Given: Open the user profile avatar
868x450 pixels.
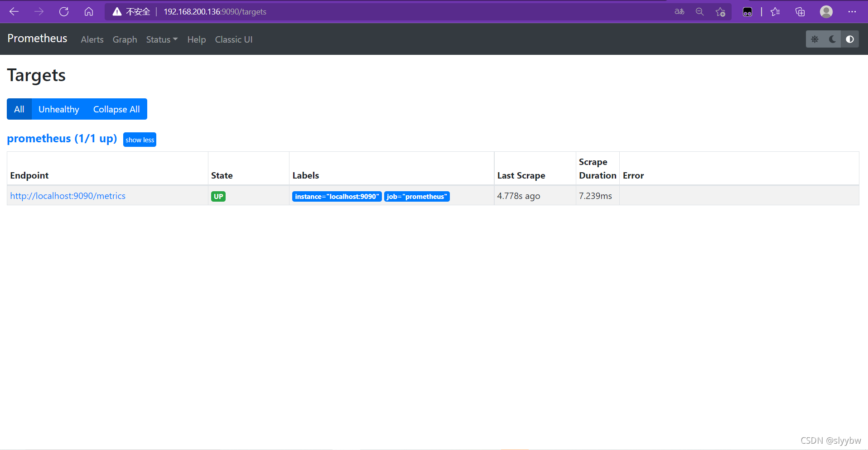Looking at the screenshot, I should click(x=826, y=12).
